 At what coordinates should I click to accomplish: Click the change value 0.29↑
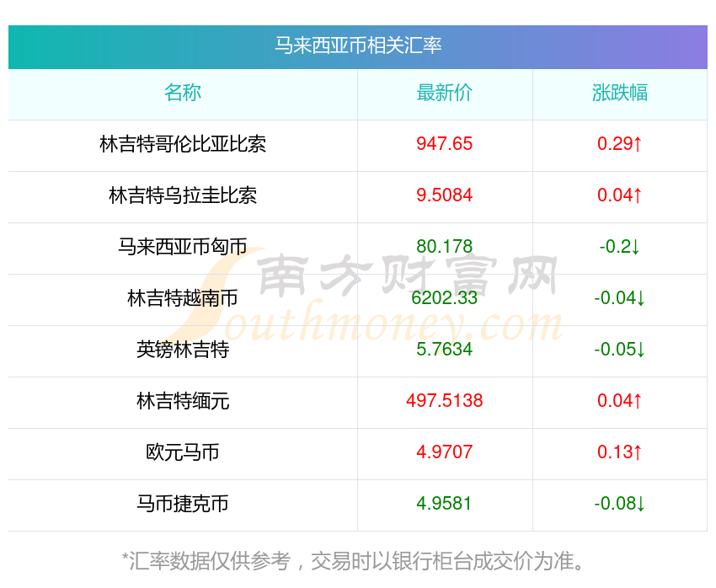[x=620, y=144]
